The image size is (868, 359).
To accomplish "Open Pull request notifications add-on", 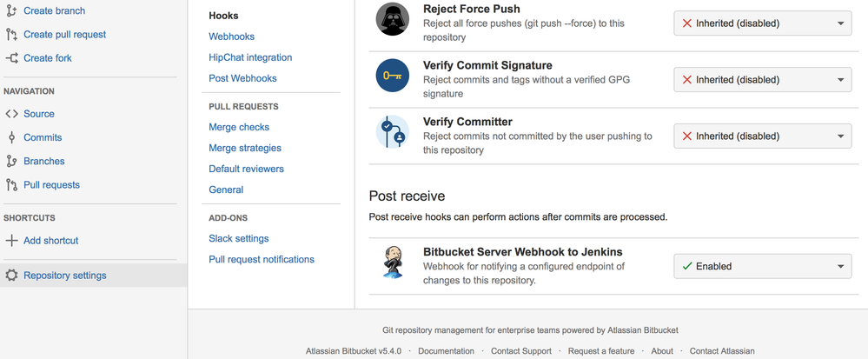I will [x=262, y=259].
